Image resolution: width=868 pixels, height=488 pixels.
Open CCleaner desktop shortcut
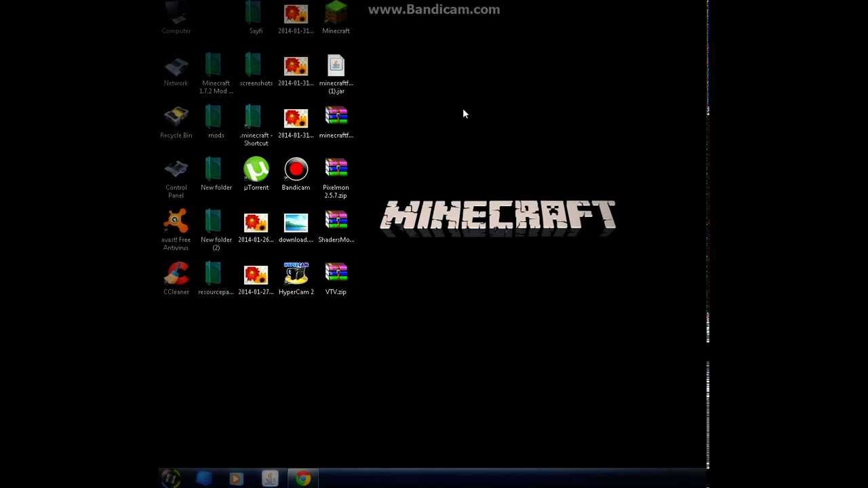(176, 279)
